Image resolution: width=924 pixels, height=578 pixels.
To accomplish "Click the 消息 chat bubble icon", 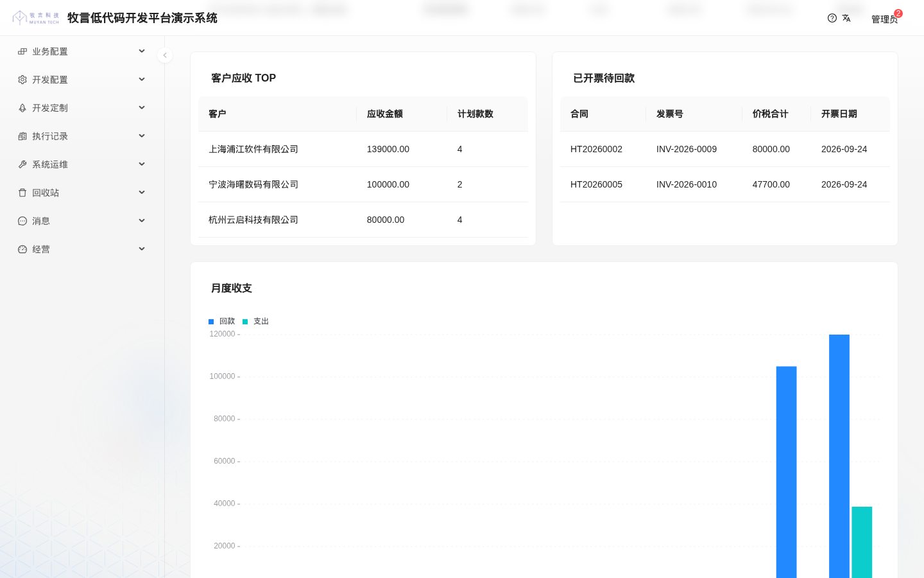I will tap(22, 221).
